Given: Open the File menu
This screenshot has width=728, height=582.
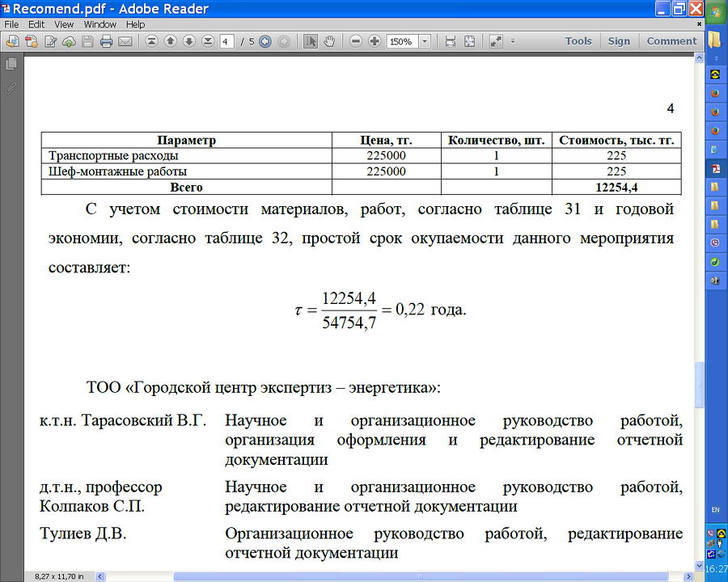Looking at the screenshot, I should [11, 24].
